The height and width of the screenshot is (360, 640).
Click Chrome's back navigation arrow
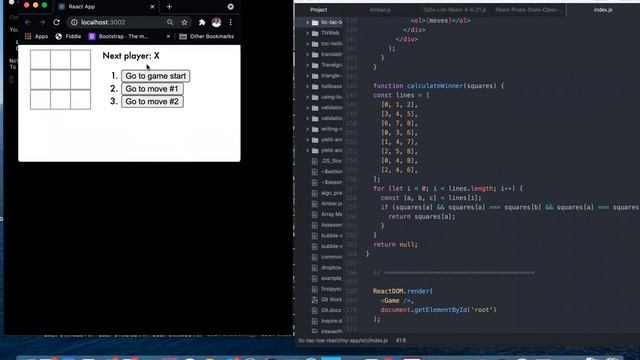coord(27,22)
